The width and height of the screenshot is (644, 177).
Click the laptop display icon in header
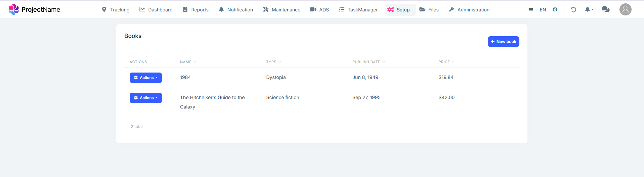pyautogui.click(x=530, y=10)
